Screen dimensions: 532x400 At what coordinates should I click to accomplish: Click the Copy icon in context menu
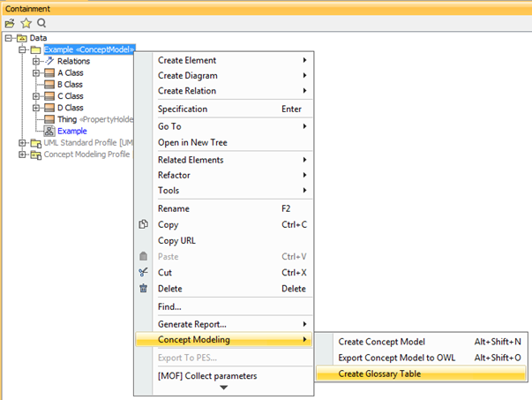[144, 224]
